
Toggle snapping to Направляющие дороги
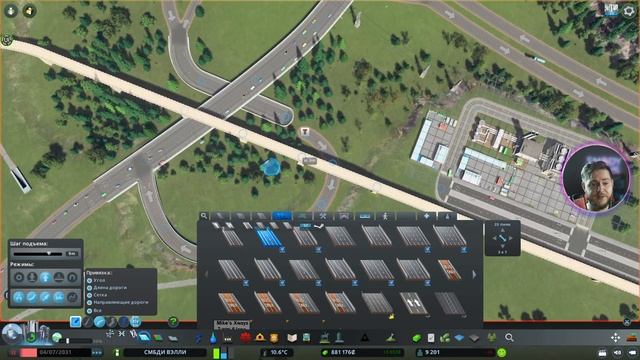pyautogui.click(x=89, y=302)
